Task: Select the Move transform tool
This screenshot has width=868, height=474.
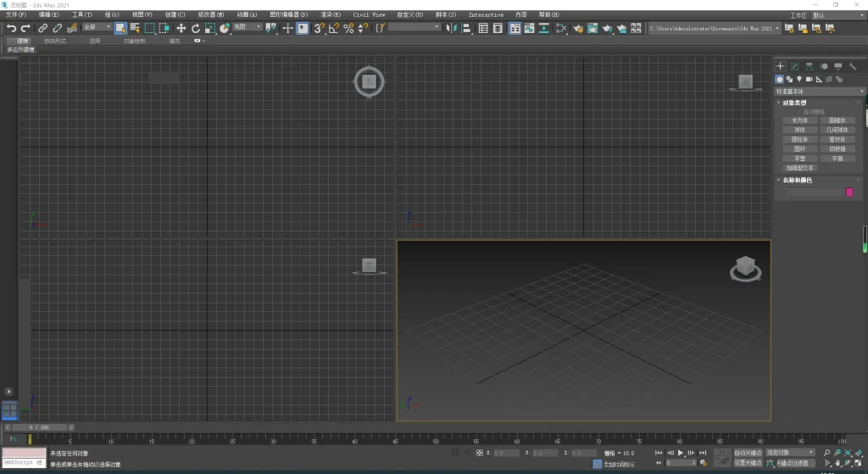Action: (181, 28)
